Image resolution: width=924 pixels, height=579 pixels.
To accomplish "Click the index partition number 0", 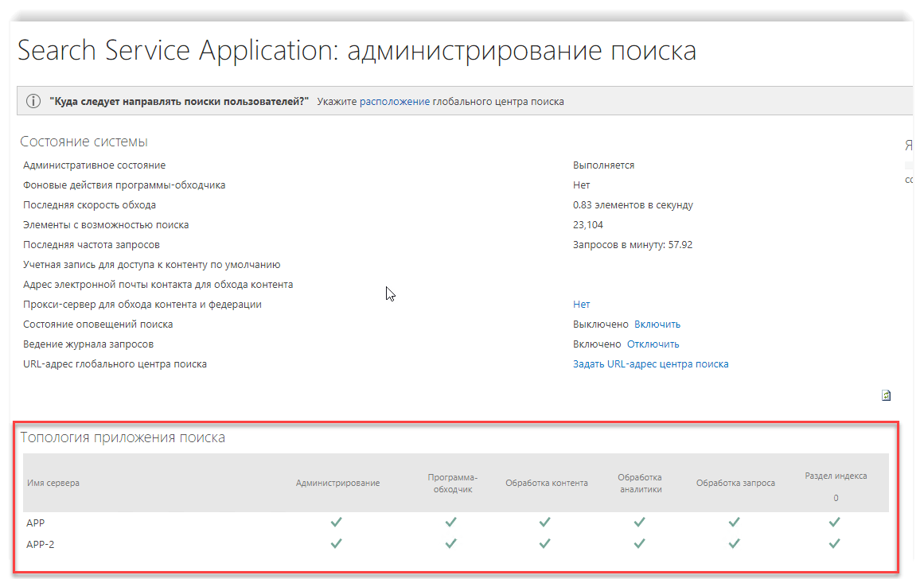I will click(x=836, y=498).
